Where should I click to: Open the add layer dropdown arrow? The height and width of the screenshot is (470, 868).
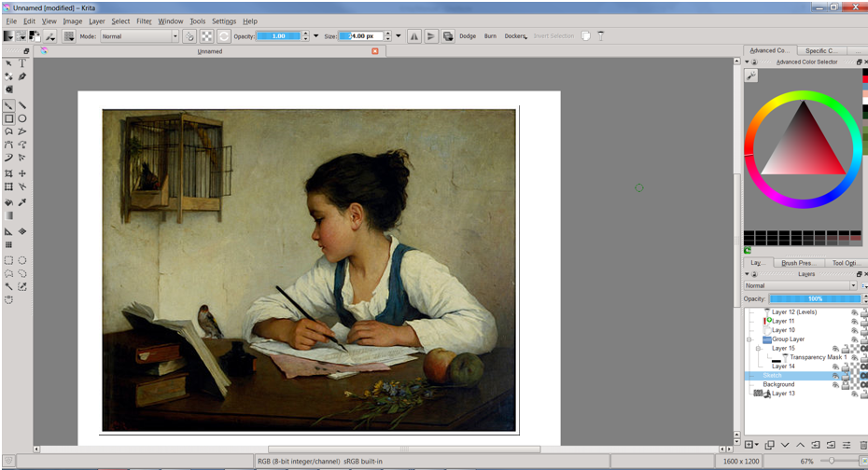(757, 445)
